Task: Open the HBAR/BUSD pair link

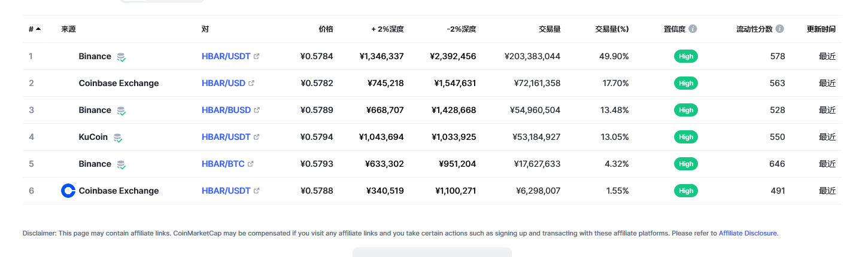Action: coord(226,110)
